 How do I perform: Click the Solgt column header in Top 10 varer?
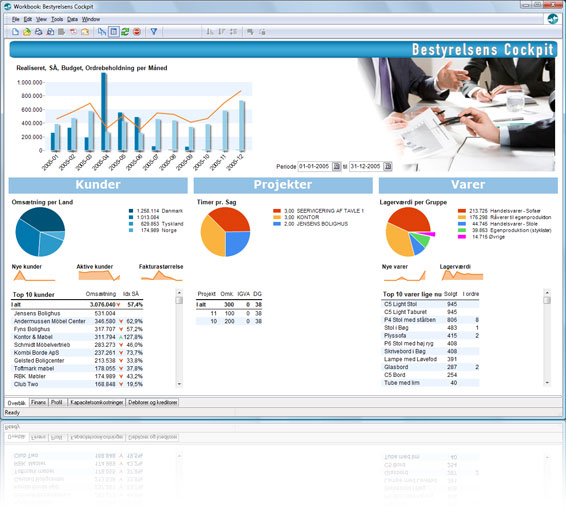coord(450,294)
